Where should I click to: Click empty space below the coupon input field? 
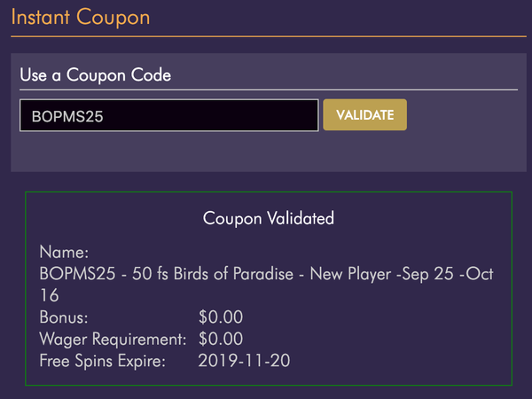tap(168, 151)
